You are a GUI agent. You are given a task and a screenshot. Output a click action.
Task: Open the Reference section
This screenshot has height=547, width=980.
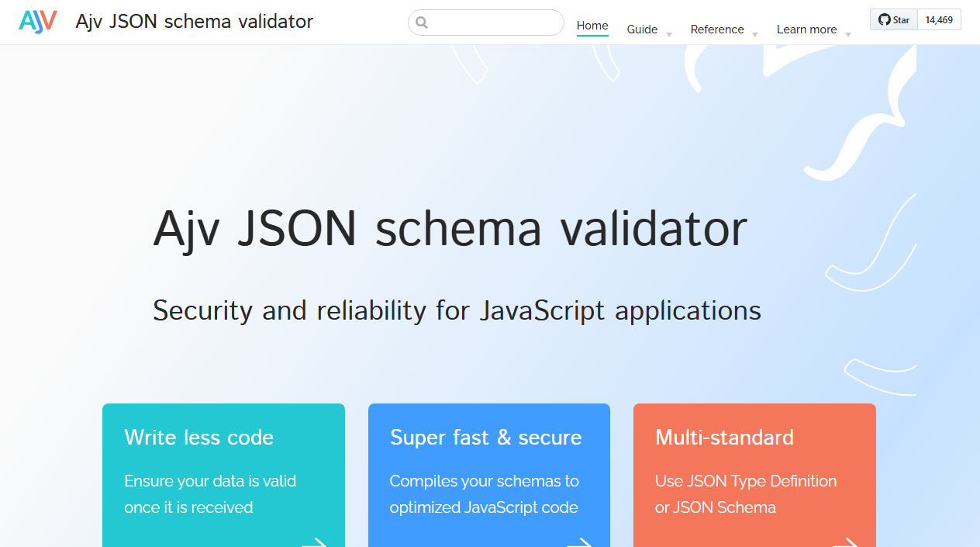(714, 29)
